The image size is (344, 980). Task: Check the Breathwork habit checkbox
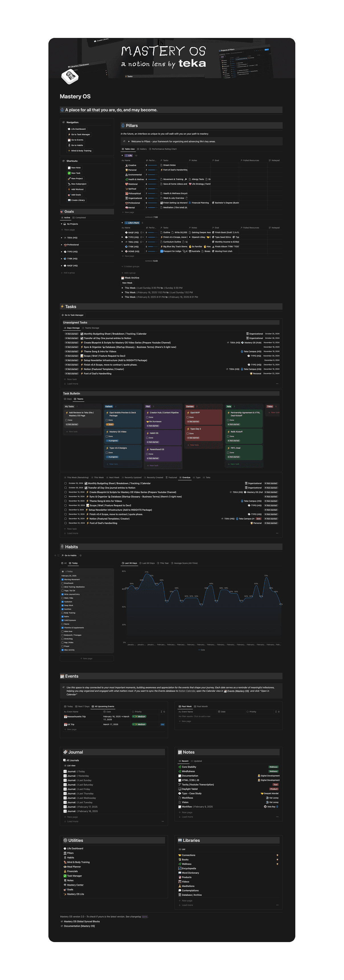62,583
